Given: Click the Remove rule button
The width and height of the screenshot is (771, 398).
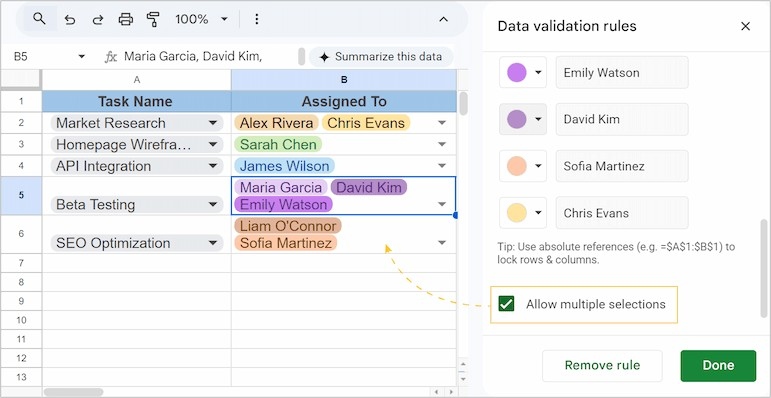Looking at the screenshot, I should 602,366.
